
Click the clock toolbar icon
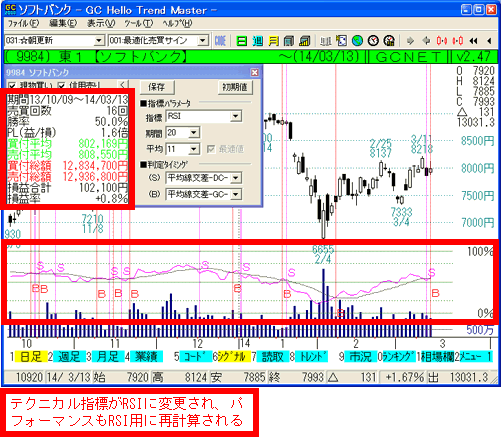(373, 41)
